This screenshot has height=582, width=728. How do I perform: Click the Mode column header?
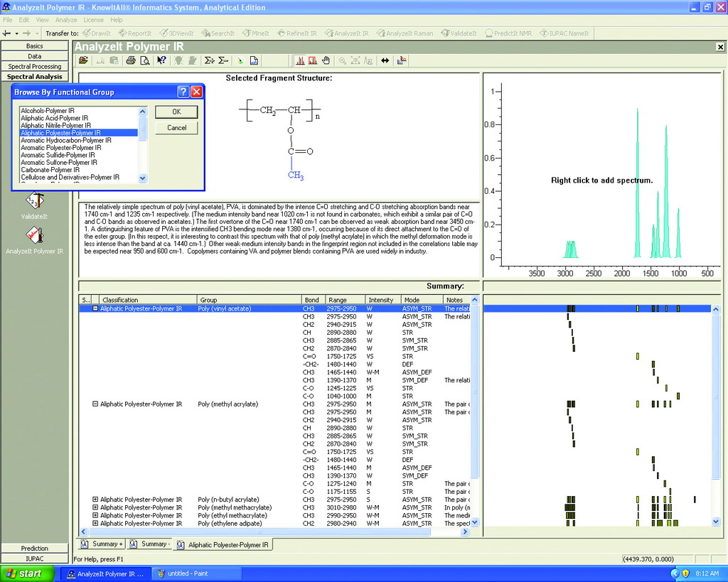coord(422,300)
